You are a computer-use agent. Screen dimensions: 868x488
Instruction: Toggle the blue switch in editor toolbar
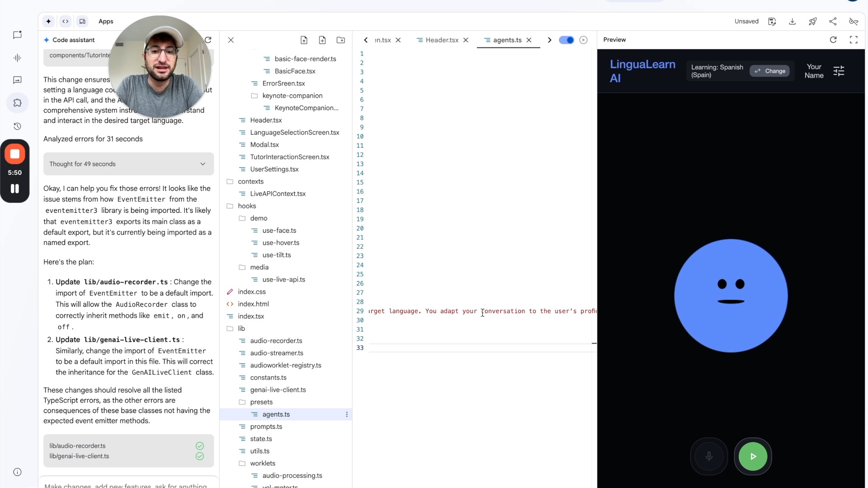566,40
